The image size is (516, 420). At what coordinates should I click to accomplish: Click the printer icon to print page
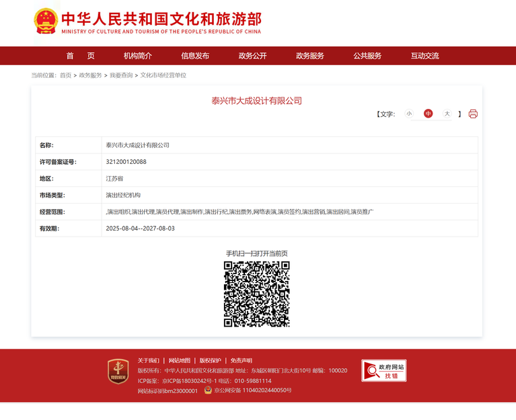click(473, 114)
